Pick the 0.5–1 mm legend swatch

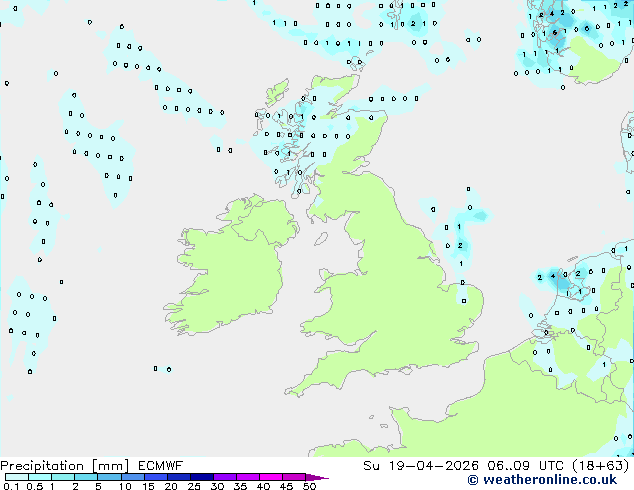click(40, 477)
